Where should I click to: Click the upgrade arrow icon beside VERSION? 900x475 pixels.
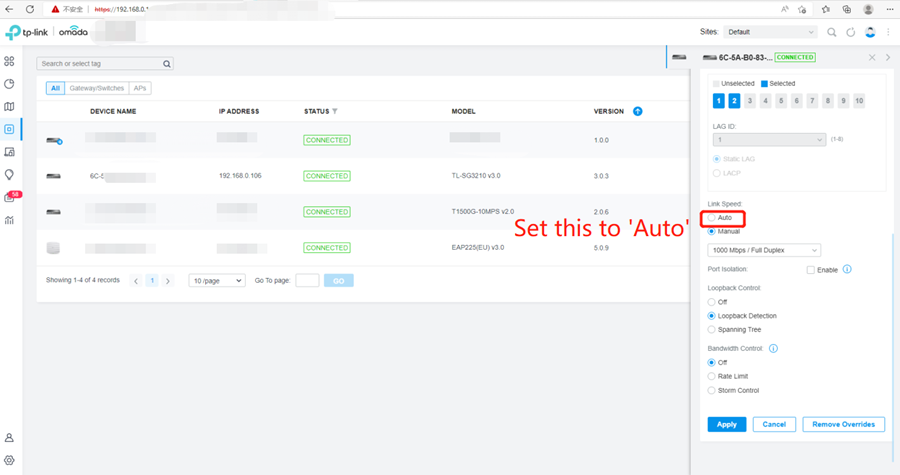(638, 111)
